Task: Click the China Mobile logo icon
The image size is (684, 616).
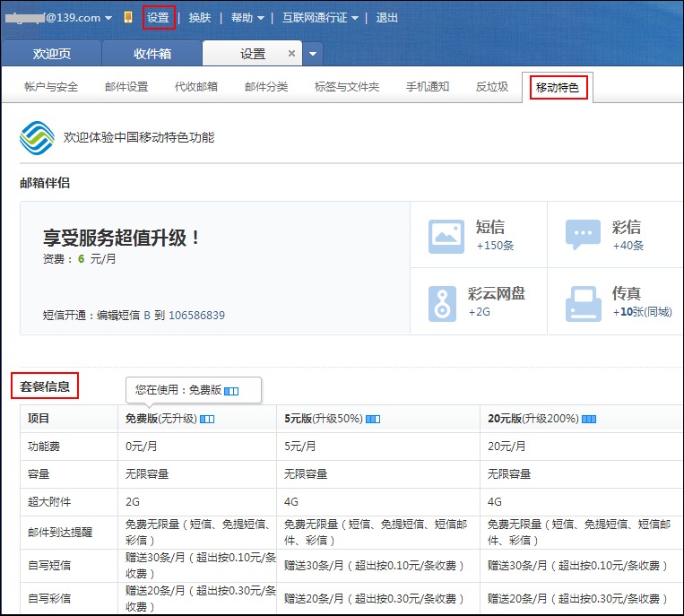Action: point(37,138)
